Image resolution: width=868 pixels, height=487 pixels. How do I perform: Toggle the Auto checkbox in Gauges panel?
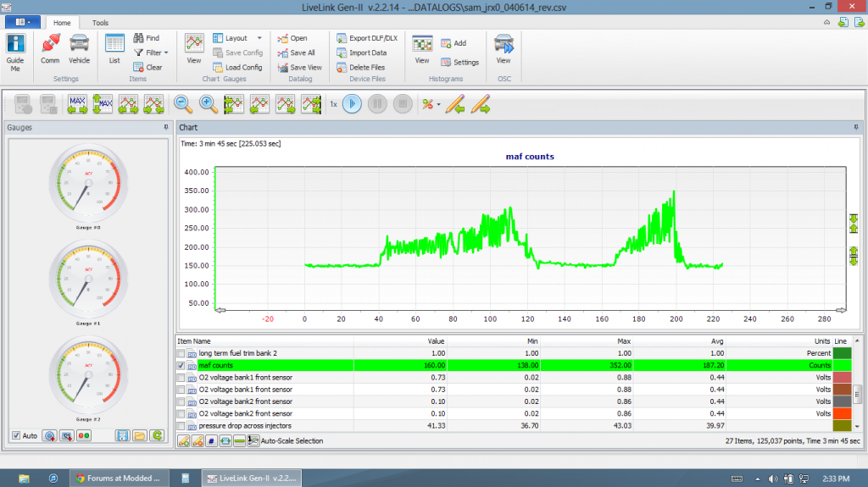[16, 435]
